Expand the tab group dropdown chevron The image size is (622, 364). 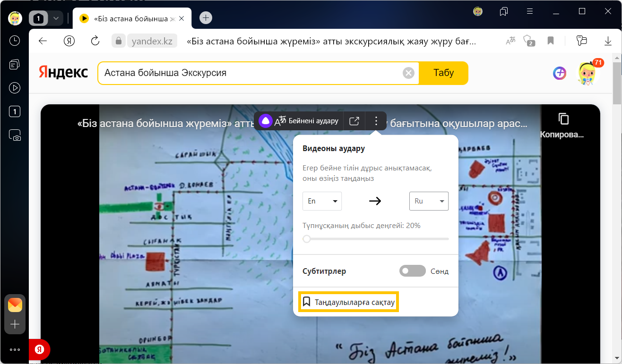pos(56,18)
